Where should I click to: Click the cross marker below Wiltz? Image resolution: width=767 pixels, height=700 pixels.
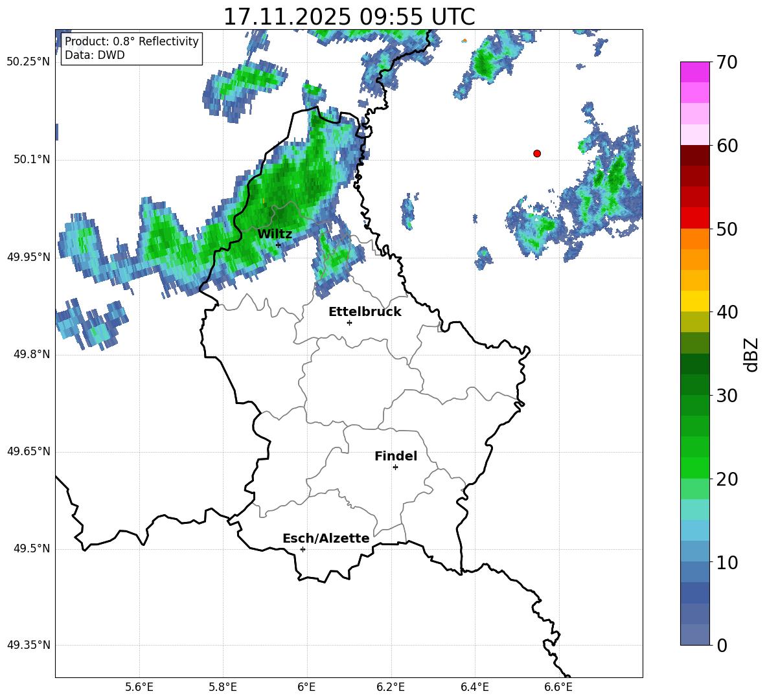pyautogui.click(x=279, y=245)
